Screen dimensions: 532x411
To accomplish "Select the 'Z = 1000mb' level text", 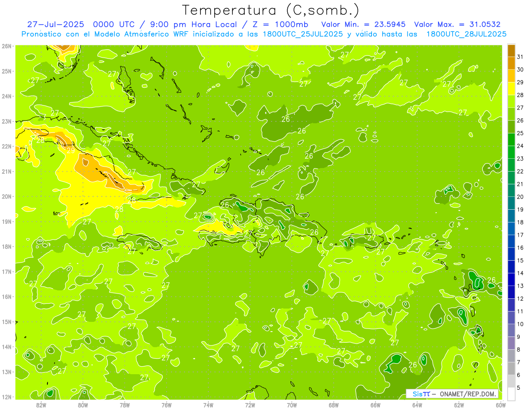I will coord(280,24).
